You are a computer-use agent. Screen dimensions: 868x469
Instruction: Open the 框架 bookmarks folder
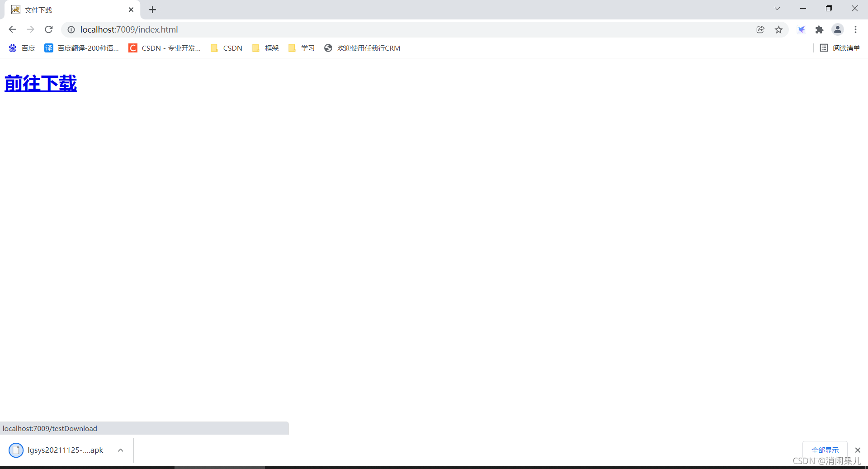[265, 48]
